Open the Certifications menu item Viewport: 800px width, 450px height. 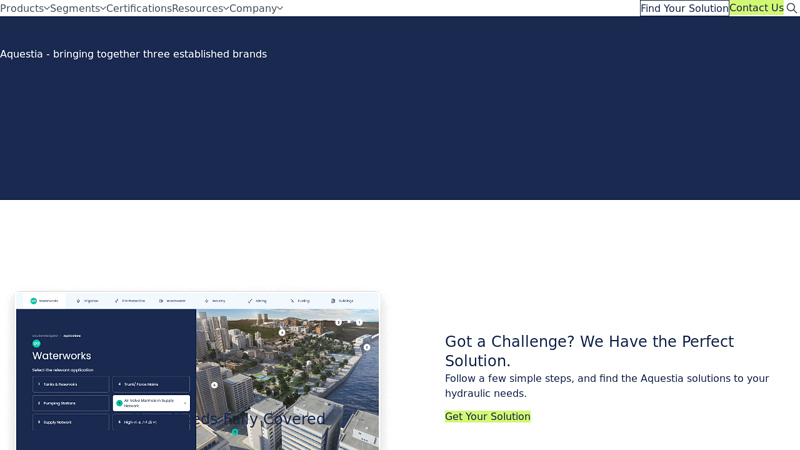(x=138, y=8)
